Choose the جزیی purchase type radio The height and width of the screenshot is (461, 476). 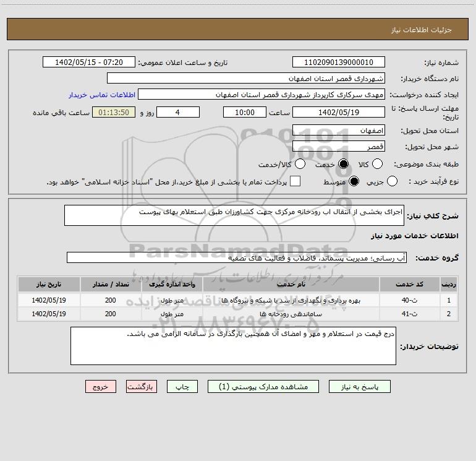[392, 181]
